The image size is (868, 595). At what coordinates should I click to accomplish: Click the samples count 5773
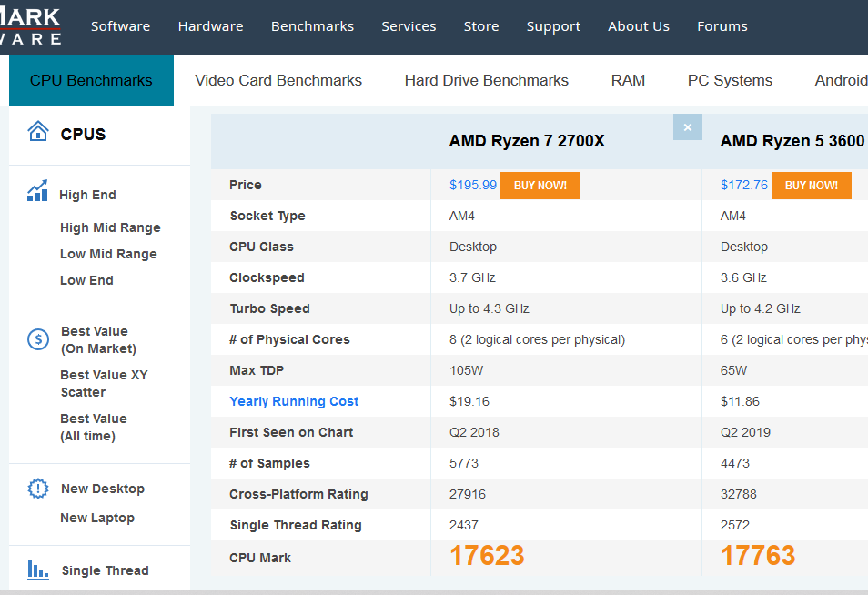464,463
